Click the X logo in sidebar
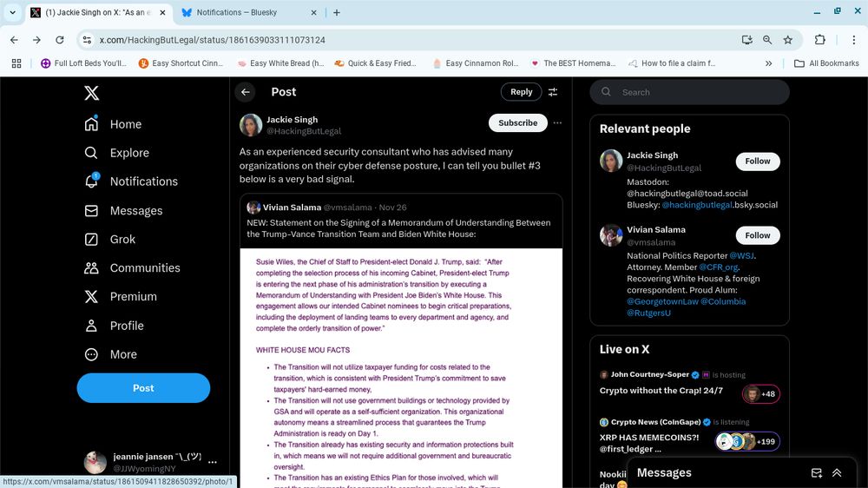Viewport: 868px width, 488px height. click(x=92, y=93)
